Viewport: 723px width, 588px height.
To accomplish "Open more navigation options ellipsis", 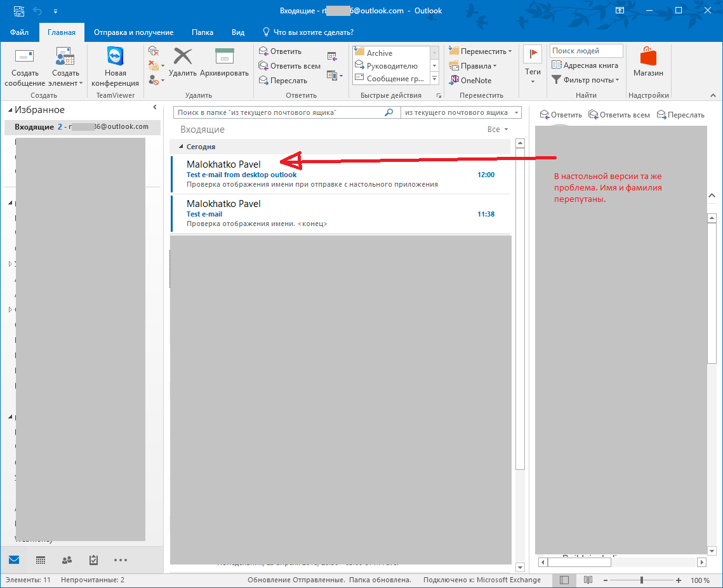I will click(x=121, y=560).
